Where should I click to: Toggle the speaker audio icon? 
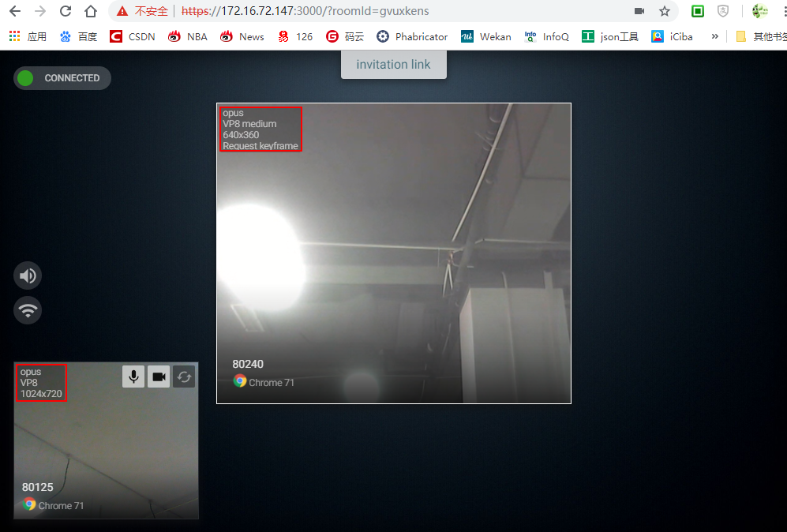pyautogui.click(x=27, y=275)
